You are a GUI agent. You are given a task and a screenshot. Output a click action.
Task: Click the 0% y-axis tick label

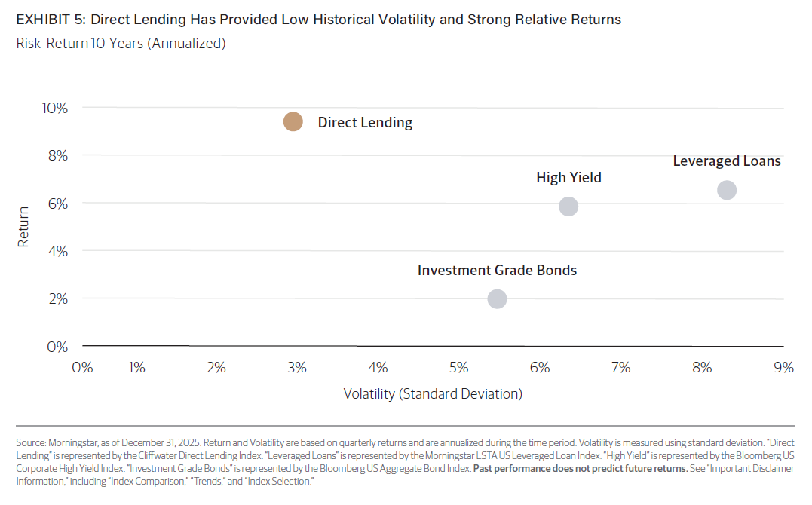pos(57,347)
